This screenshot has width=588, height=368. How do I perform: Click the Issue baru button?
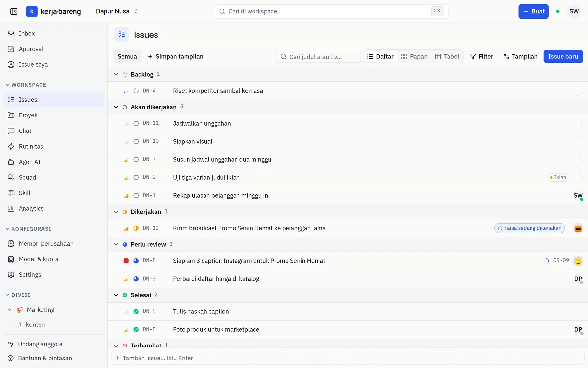click(563, 56)
